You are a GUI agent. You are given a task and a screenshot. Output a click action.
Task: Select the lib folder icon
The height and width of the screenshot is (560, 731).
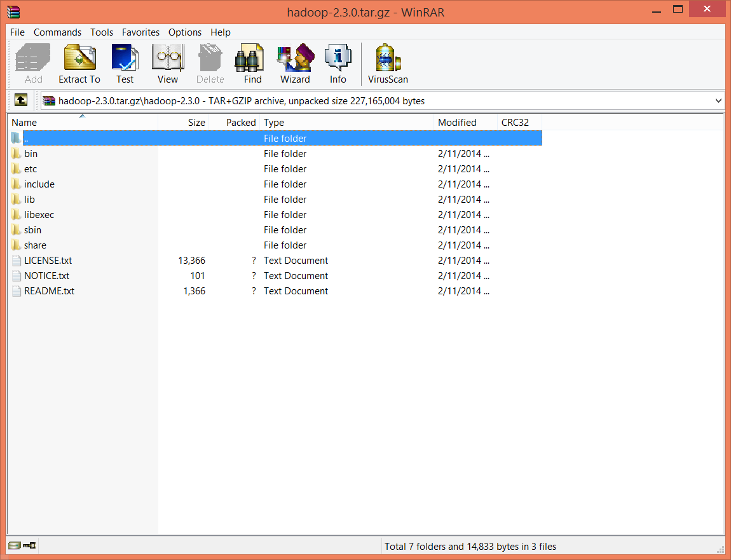pyautogui.click(x=16, y=199)
